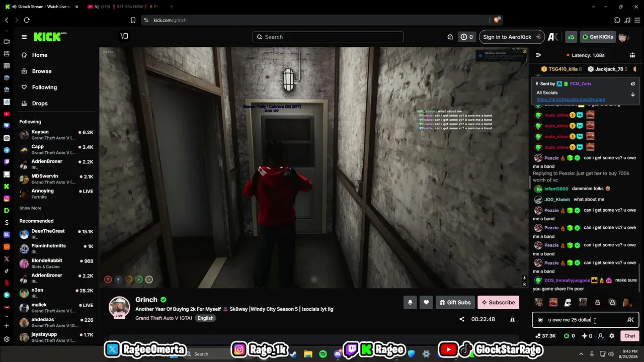644x362 pixels.
Task: Toggle notification bell for Grinch
Action: [x=410, y=302]
